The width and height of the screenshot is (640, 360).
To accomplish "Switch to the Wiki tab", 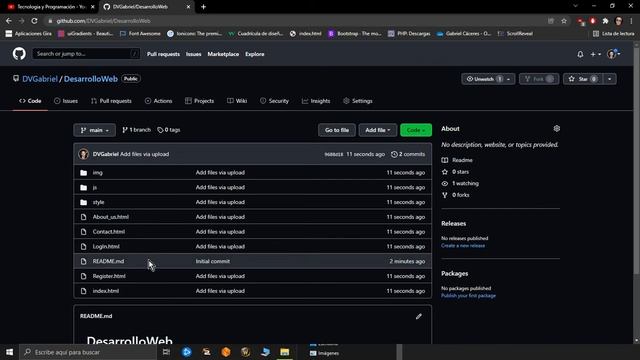I will pyautogui.click(x=237, y=101).
